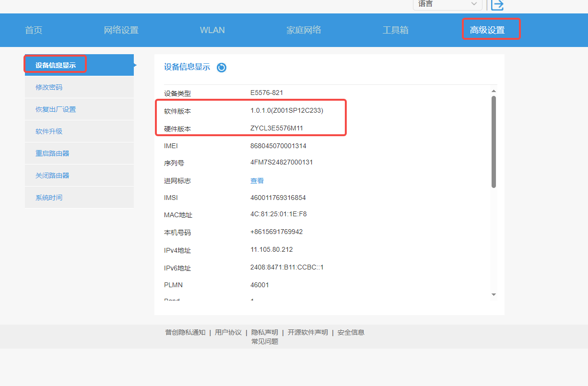Viewport: 588px width, 386px height.
Task: Open the 家庭网络 tab
Action: pos(304,30)
